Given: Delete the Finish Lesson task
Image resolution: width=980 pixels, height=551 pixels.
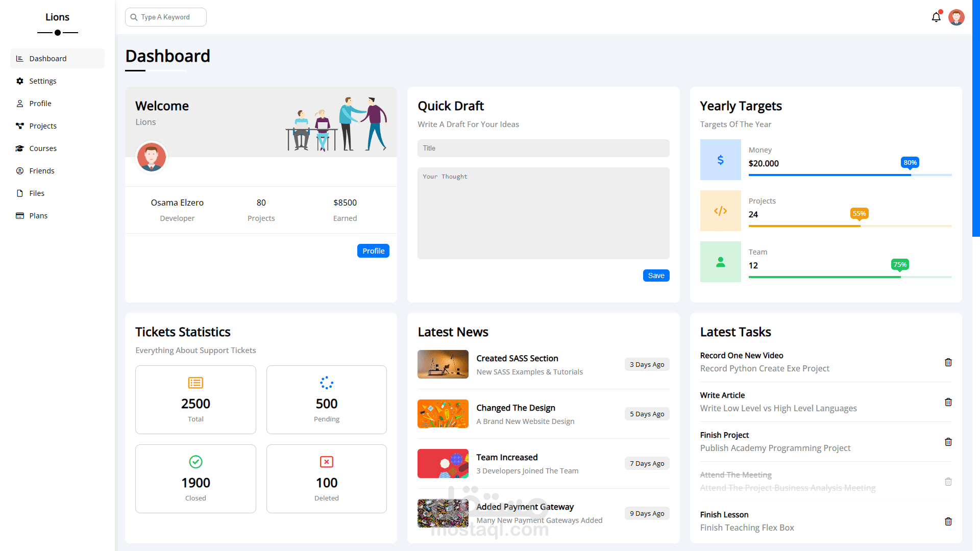Looking at the screenshot, I should click(948, 521).
